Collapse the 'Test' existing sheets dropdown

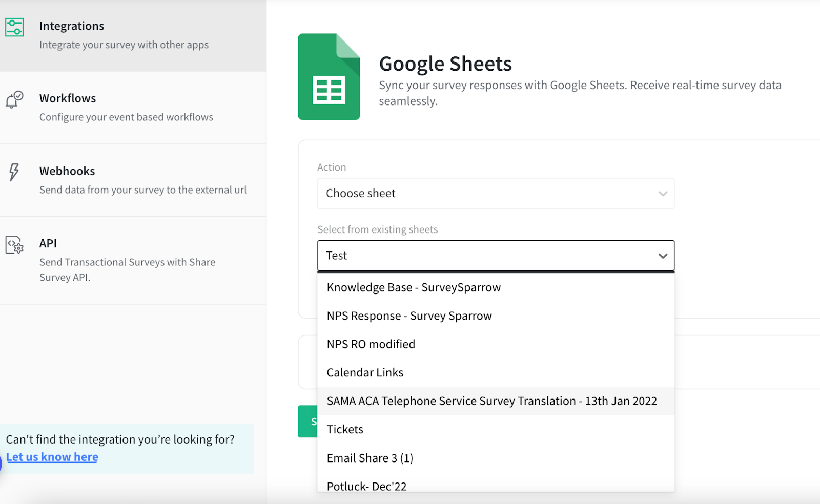[496, 256]
